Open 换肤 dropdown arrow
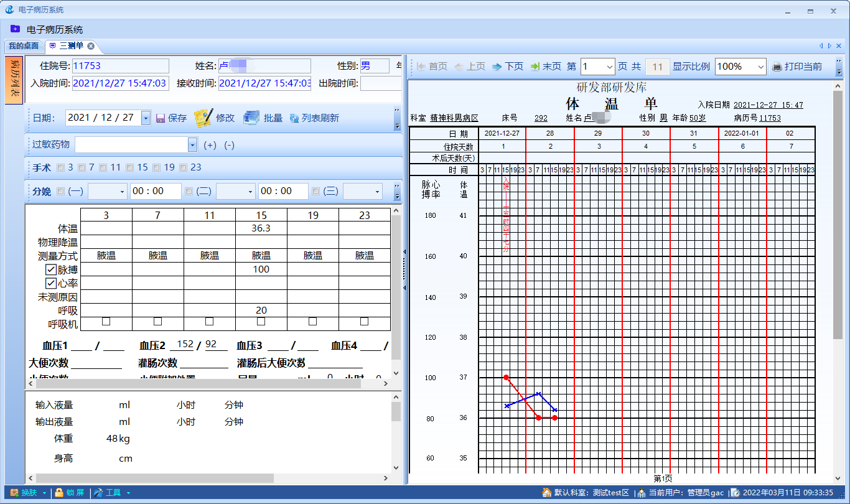The image size is (850, 504). pos(44,493)
